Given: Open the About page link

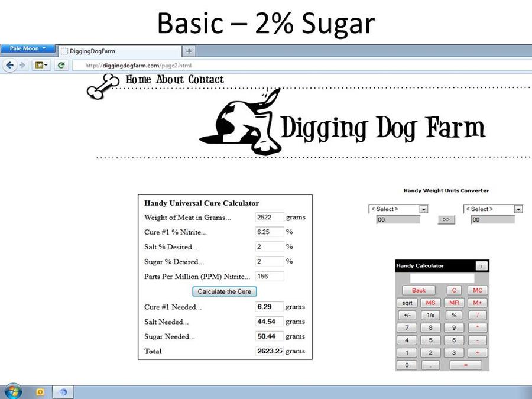Looking at the screenshot, I should pos(170,79).
